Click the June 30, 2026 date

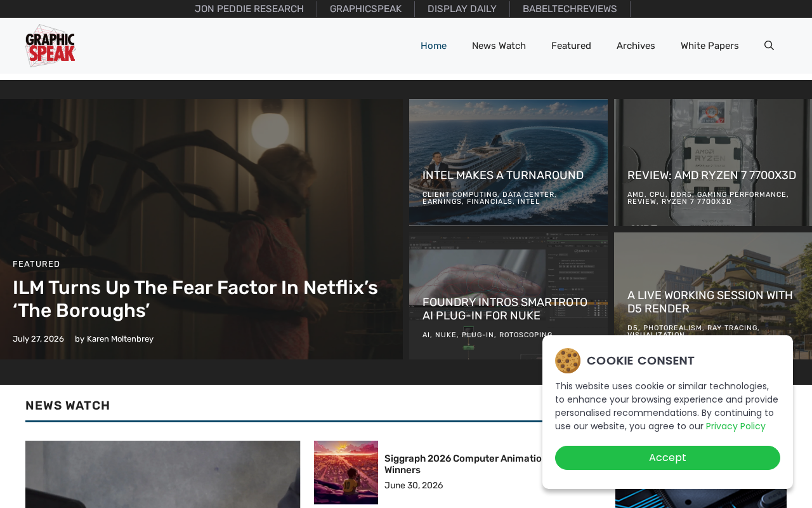click(x=414, y=486)
